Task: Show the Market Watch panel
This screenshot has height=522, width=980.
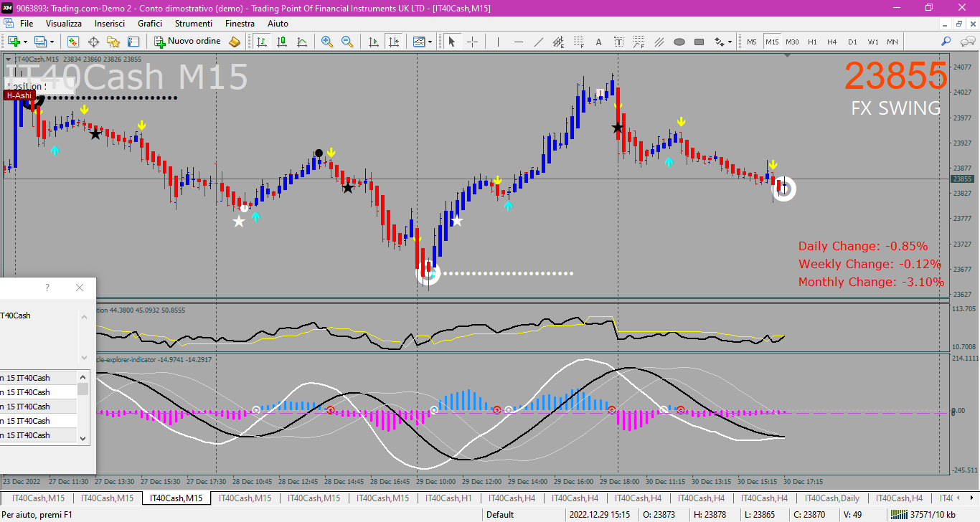Action: coord(73,42)
